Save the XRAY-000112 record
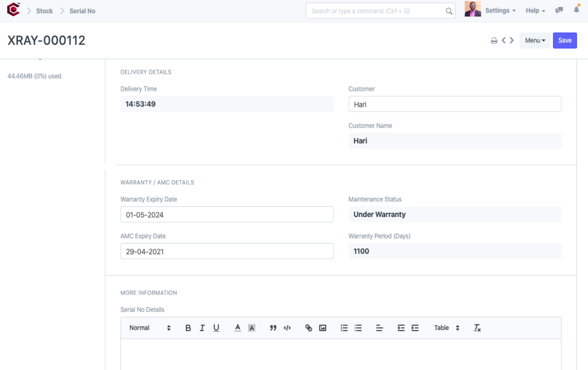 (565, 40)
